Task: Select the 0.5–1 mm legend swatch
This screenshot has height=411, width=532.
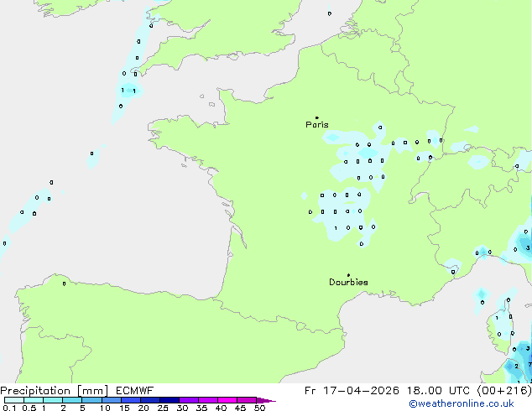Action: [x=34, y=400]
